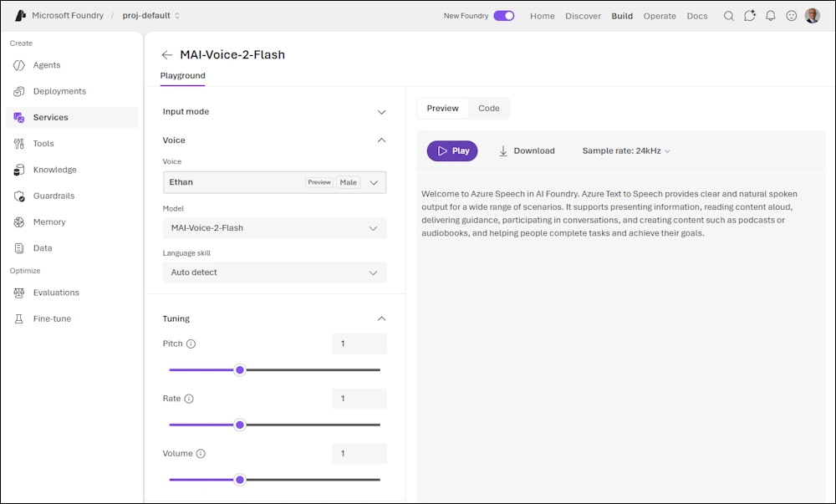Expand the Input mode section

pyautogui.click(x=274, y=112)
